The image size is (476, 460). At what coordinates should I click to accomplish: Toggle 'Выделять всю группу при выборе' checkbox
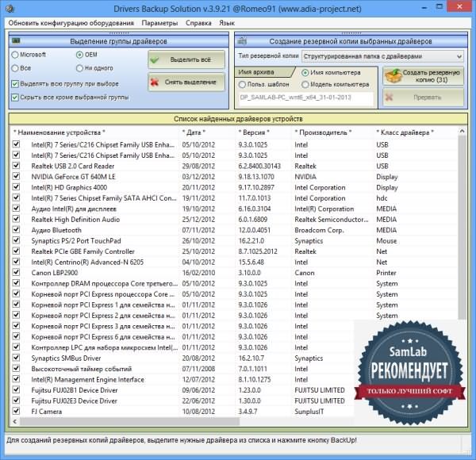point(16,83)
